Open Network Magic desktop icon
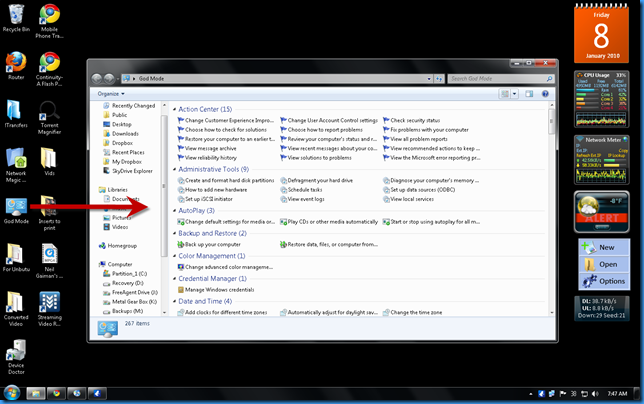 16,165
